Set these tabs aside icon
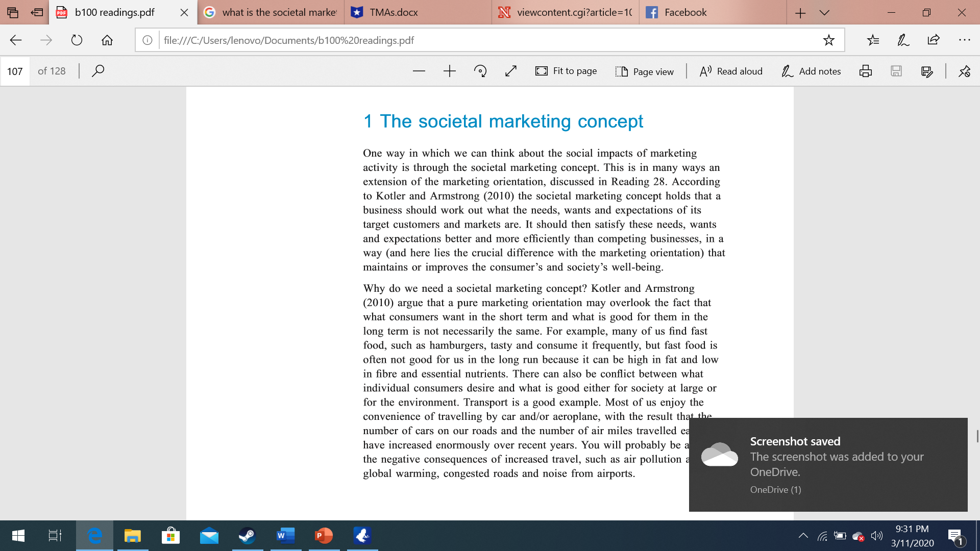Image resolution: width=980 pixels, height=551 pixels. [37, 12]
